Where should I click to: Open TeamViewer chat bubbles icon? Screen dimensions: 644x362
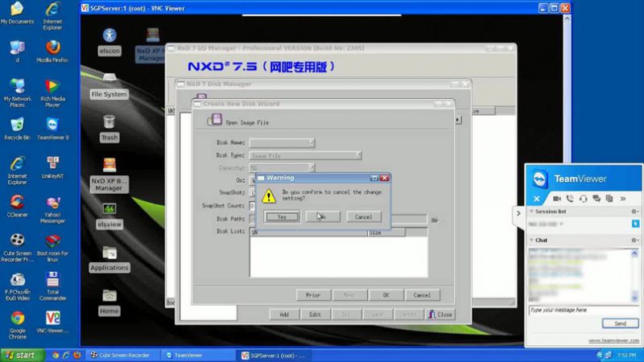(x=597, y=199)
